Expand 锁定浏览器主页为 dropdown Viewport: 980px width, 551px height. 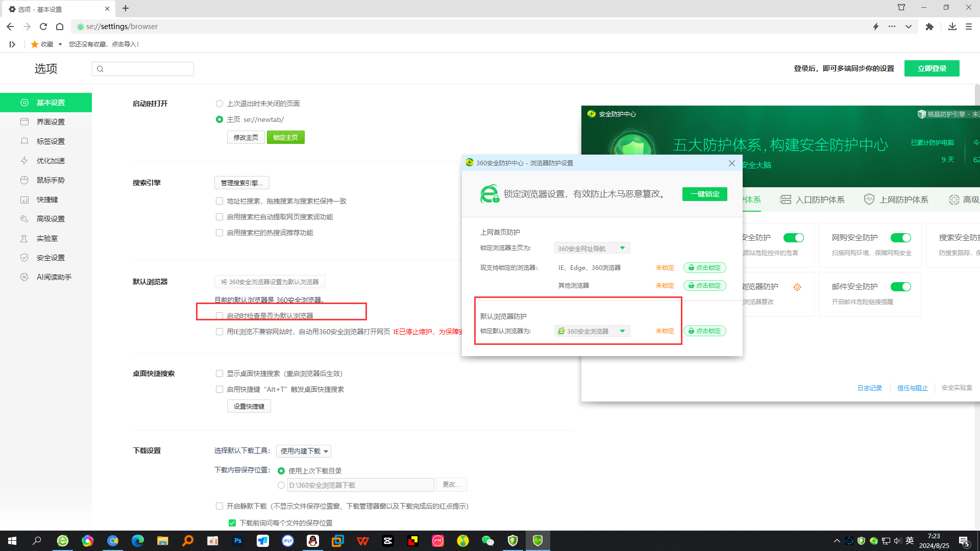[592, 248]
